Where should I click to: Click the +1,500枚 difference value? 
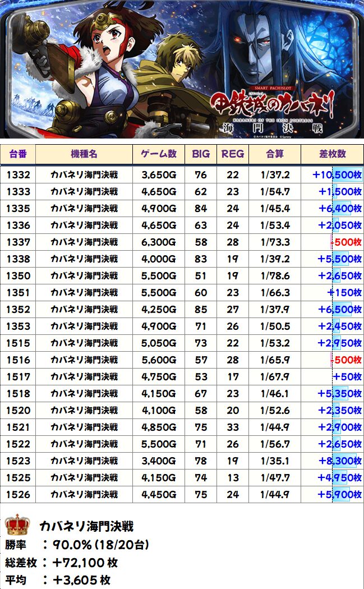pyautogui.click(x=340, y=192)
